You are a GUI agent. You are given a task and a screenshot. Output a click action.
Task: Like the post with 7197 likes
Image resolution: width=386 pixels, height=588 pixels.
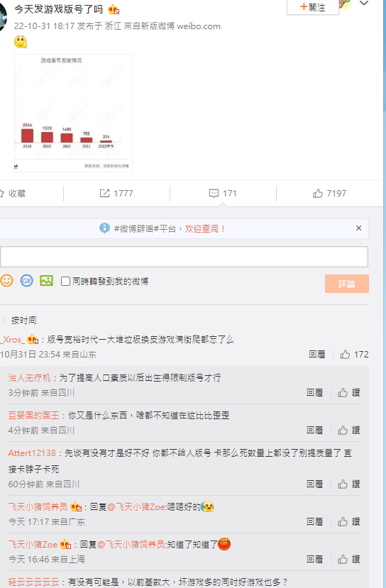coord(329,193)
